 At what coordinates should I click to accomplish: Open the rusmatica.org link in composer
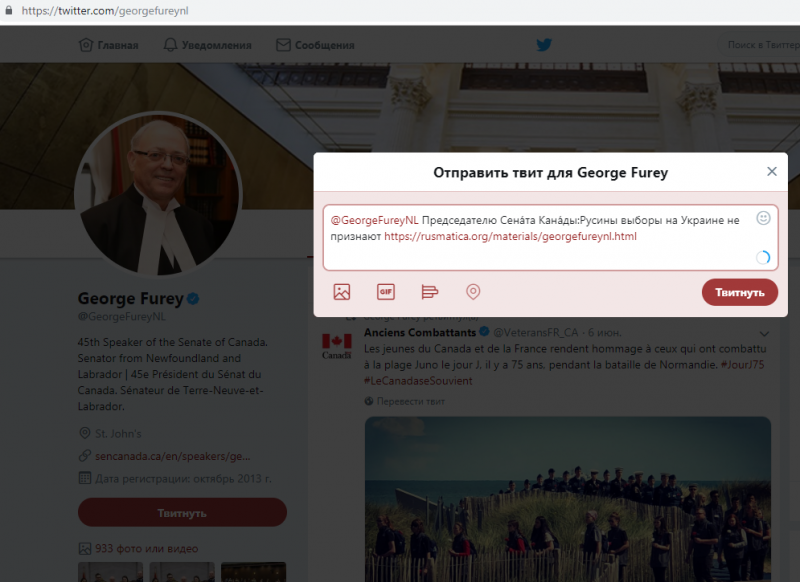(510, 236)
